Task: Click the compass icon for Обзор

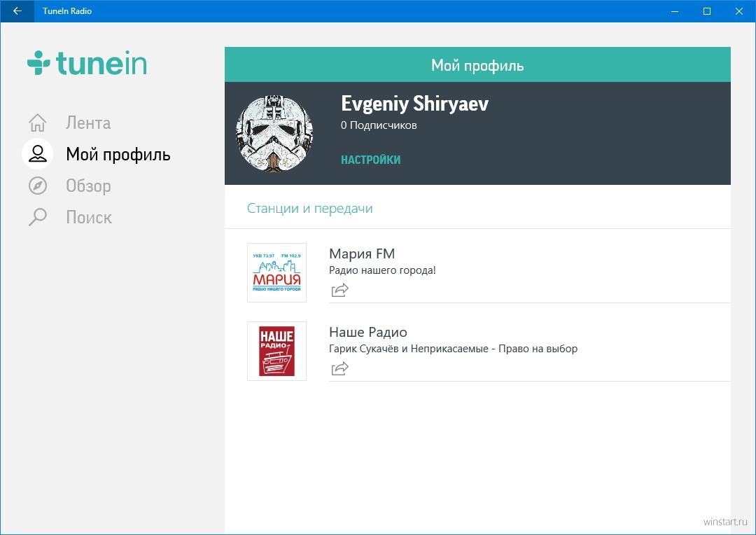Action: pos(38,186)
